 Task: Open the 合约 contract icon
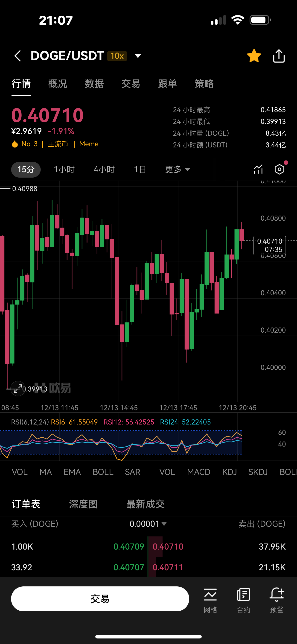pos(244,600)
